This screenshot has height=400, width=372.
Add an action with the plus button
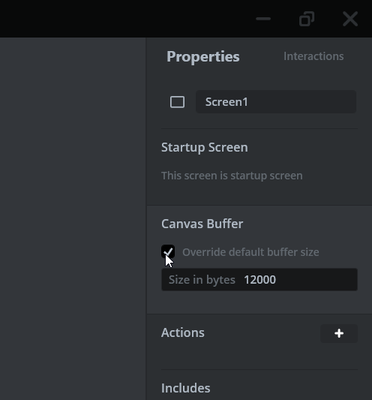339,333
